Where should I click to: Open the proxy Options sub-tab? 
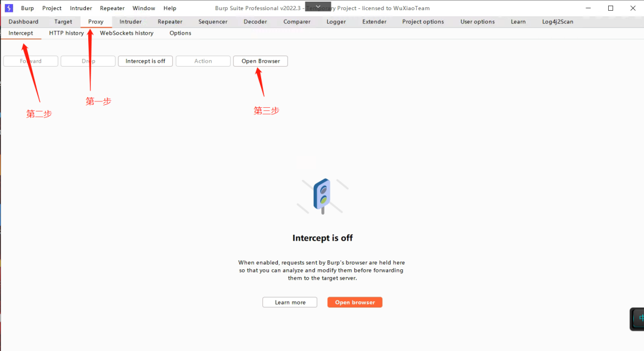click(180, 33)
